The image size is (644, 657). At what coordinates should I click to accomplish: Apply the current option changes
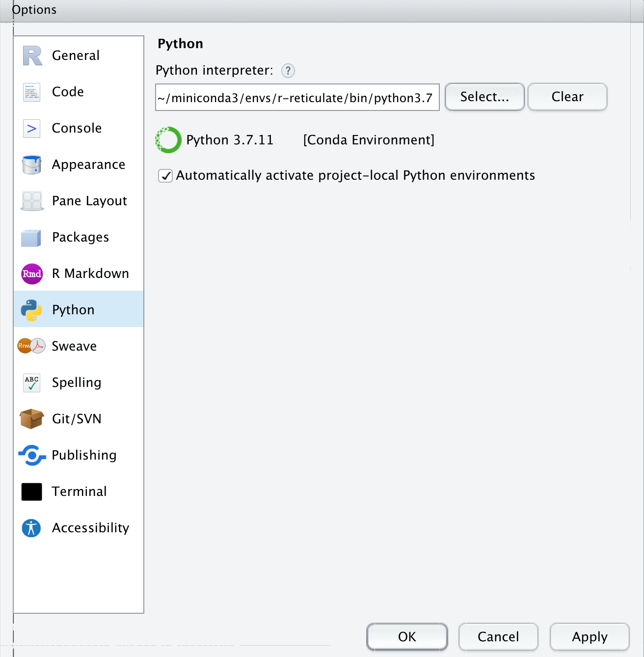(x=590, y=637)
